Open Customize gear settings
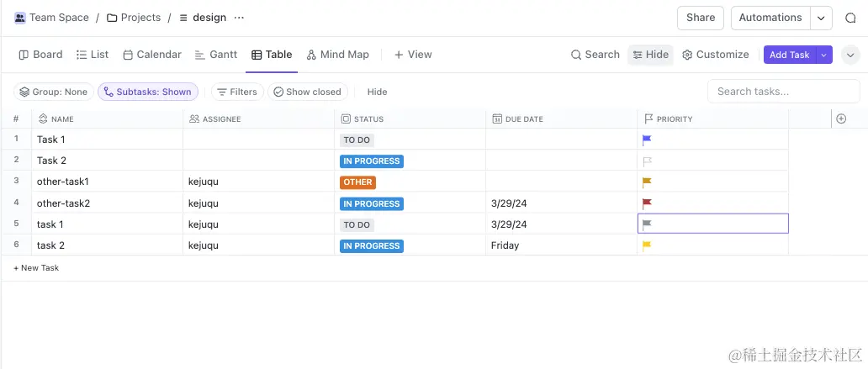 click(x=715, y=55)
